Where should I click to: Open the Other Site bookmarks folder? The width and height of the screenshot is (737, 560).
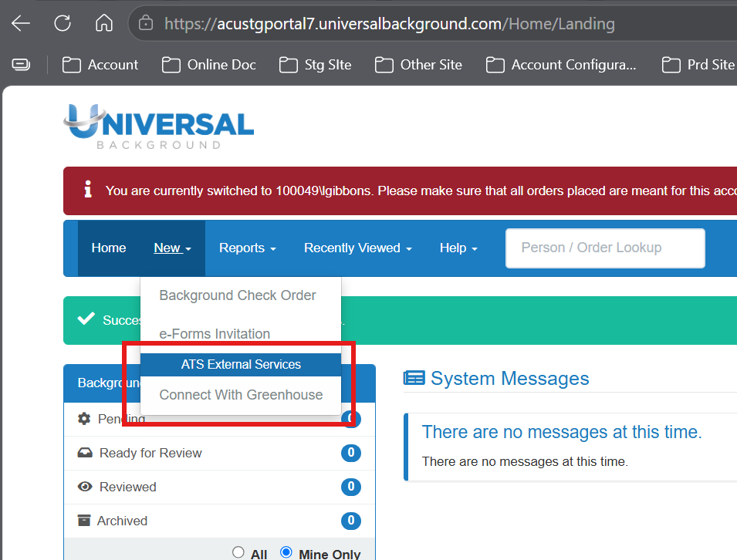pos(418,65)
